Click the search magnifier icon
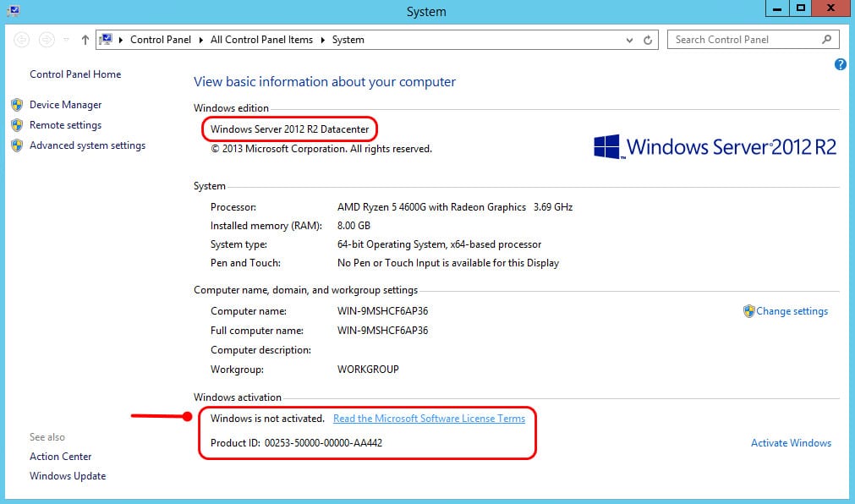This screenshot has width=855, height=504. tap(827, 39)
